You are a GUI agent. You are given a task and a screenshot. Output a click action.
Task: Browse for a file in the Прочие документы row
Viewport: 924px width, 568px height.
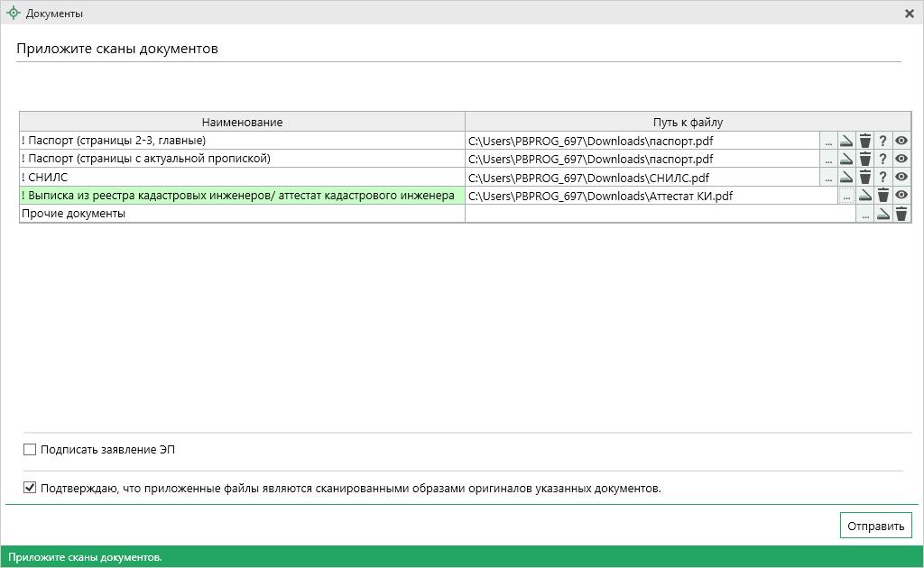tap(864, 214)
